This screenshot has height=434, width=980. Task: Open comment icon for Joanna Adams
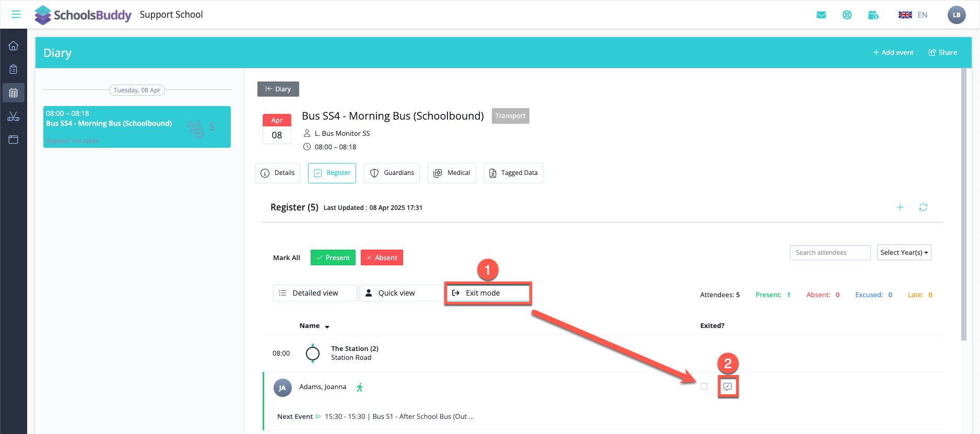coord(728,387)
